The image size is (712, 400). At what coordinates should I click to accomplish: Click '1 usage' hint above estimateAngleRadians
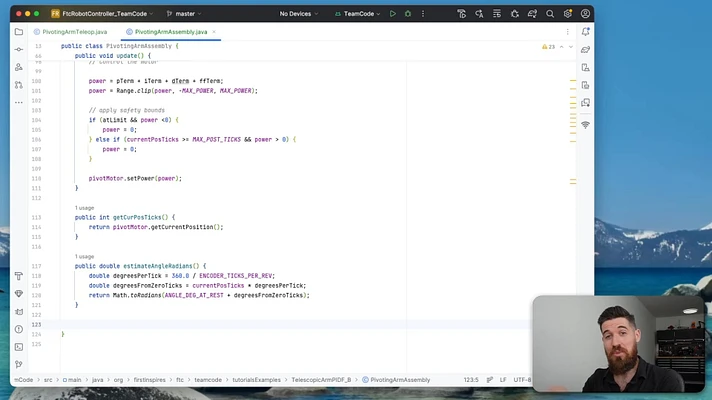coord(84,257)
